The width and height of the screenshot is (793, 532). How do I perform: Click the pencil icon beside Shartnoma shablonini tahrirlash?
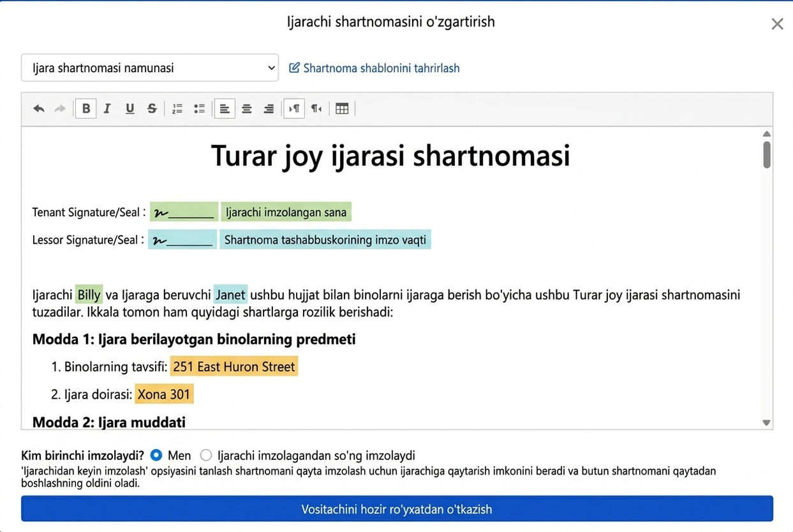(294, 68)
